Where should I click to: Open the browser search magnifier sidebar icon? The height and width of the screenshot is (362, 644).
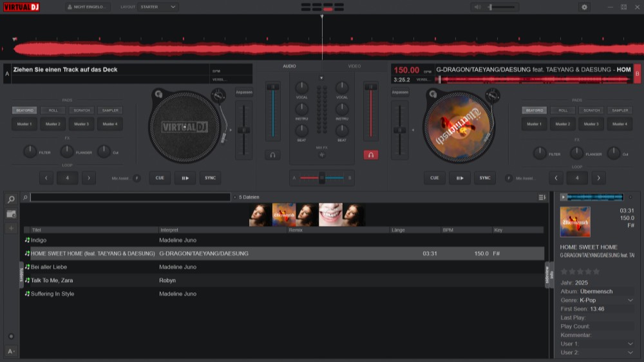tap(11, 199)
